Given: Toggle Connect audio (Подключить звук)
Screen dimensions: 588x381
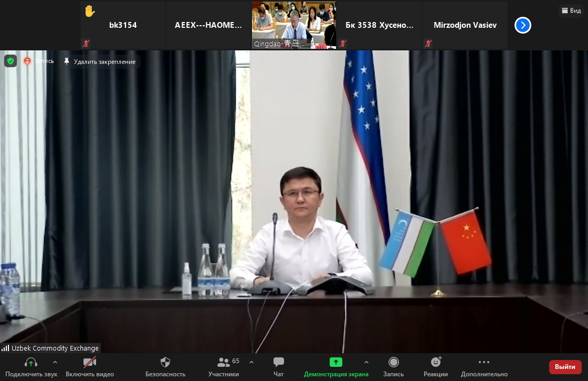Looking at the screenshot, I should 31,363.
